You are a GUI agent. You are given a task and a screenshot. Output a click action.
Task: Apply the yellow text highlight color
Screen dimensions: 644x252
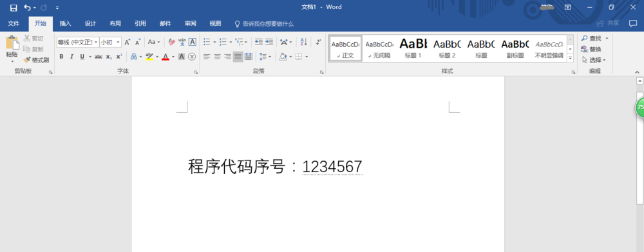[149, 56]
